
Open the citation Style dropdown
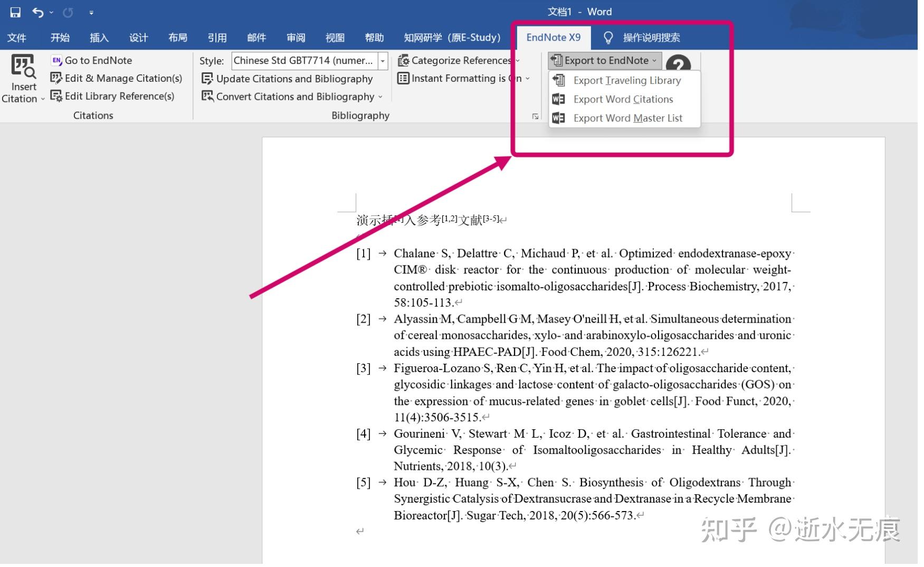click(383, 60)
